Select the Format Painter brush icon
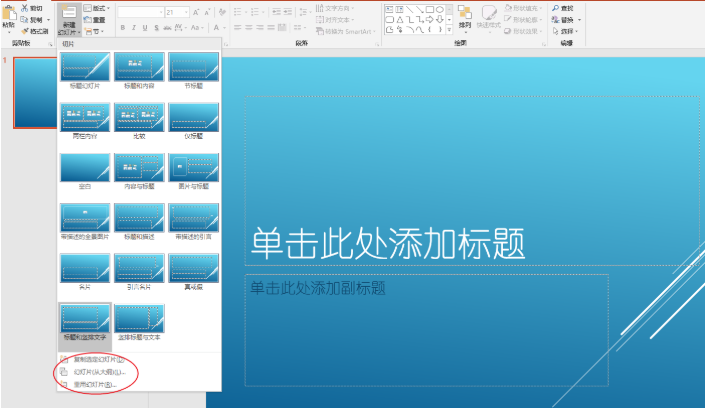 click(24, 31)
